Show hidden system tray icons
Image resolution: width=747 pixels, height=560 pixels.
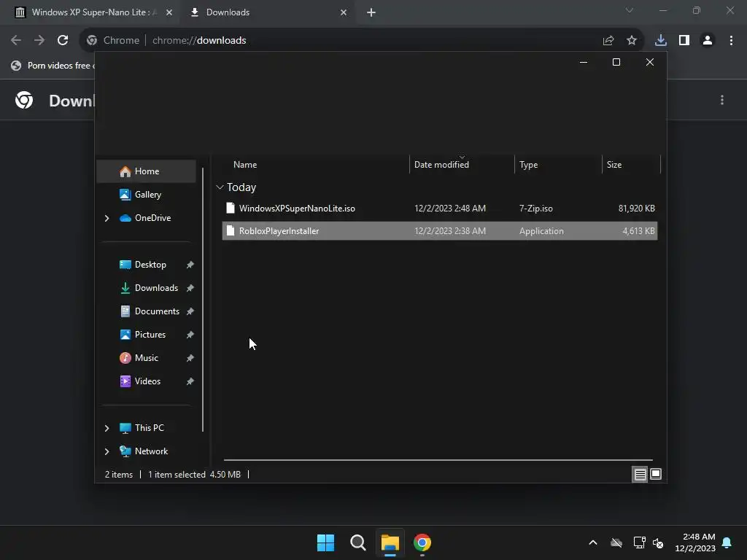point(593,542)
